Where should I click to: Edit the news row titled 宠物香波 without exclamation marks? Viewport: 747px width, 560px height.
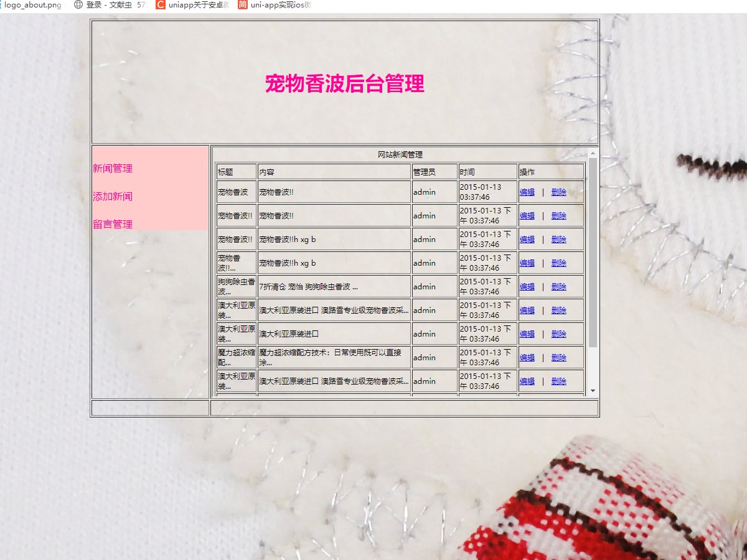(x=527, y=192)
